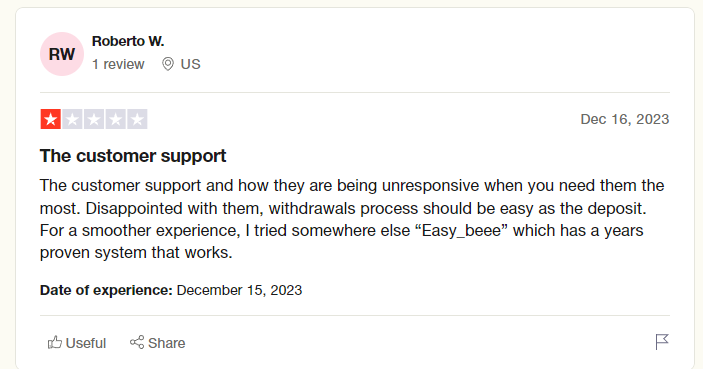The image size is (703, 369).
Task: Click the thumbs-up Useful icon
Action: tap(55, 343)
